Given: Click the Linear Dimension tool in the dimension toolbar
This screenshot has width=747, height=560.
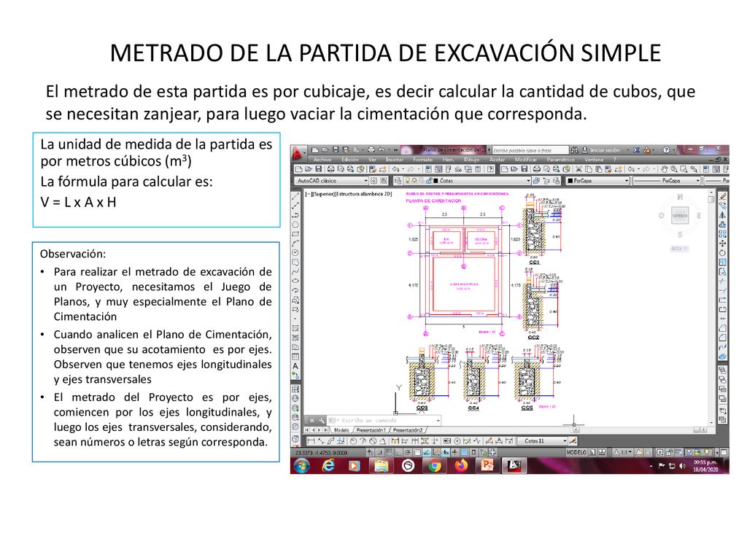Looking at the screenshot, I should coord(311,441).
